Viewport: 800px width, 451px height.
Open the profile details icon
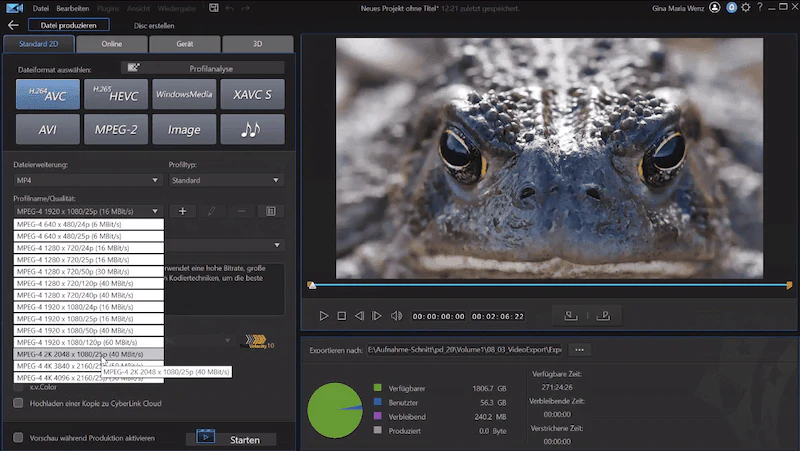270,211
